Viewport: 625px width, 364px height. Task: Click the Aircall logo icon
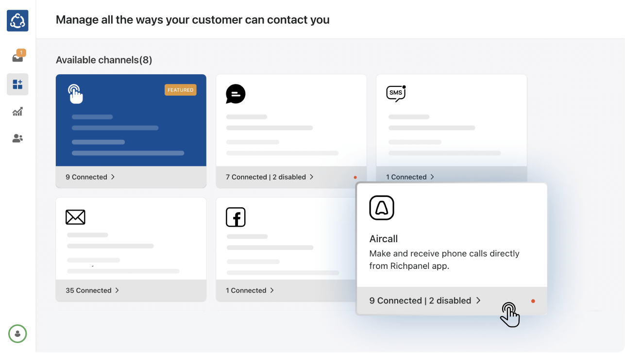coord(382,208)
